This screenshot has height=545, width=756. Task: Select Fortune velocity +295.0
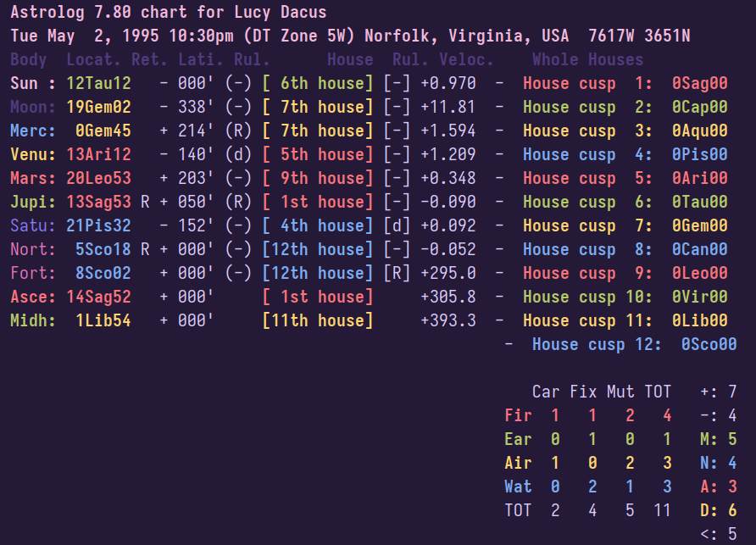pos(447,274)
